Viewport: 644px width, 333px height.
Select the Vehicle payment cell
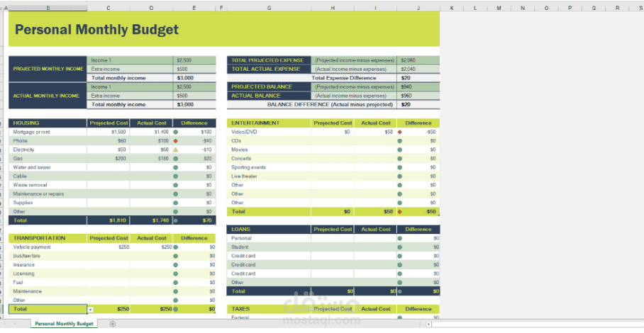coord(48,247)
